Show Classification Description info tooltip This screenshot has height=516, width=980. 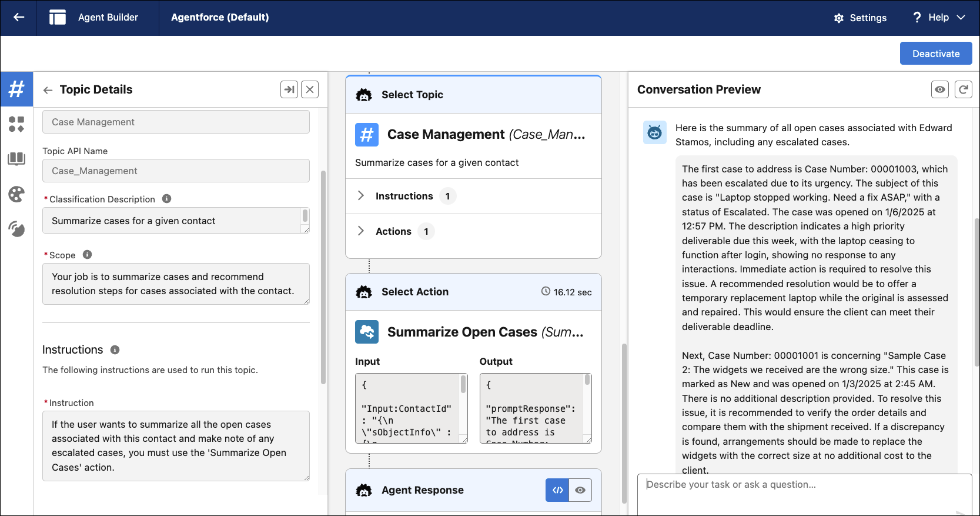click(166, 199)
